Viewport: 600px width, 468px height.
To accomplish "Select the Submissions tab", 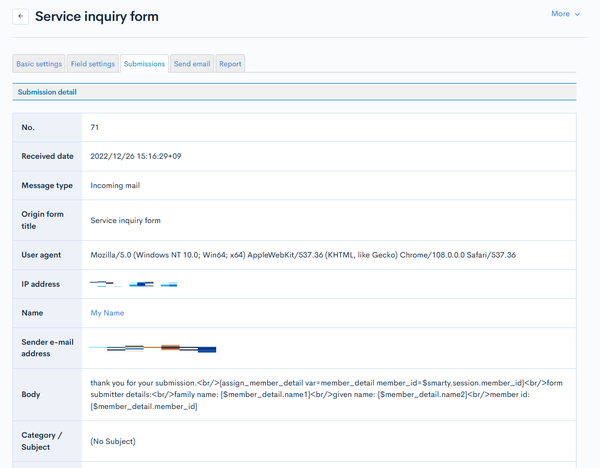I will tap(144, 64).
